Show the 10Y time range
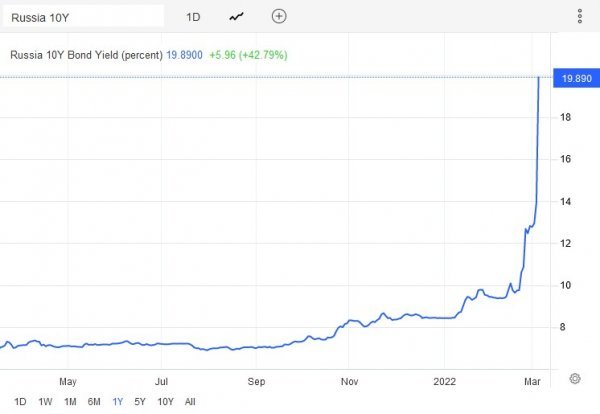This screenshot has height=414, width=600. 165,402
